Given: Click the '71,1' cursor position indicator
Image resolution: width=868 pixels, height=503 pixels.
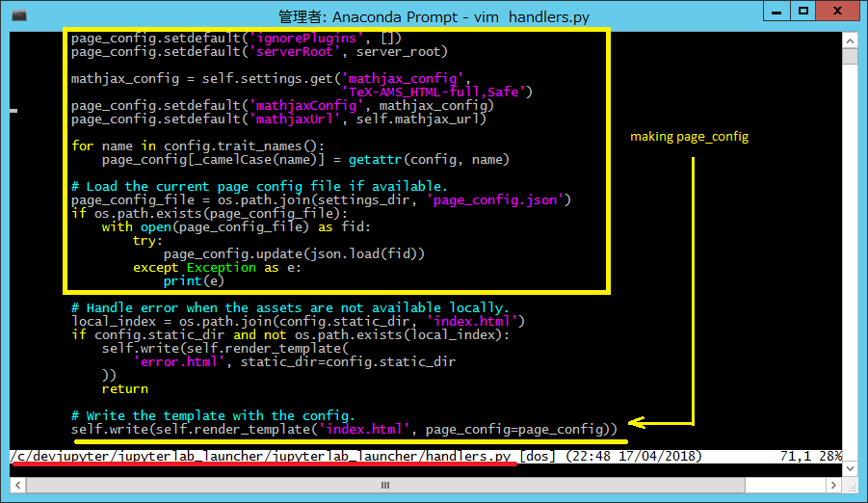Looking at the screenshot, I should [796, 457].
